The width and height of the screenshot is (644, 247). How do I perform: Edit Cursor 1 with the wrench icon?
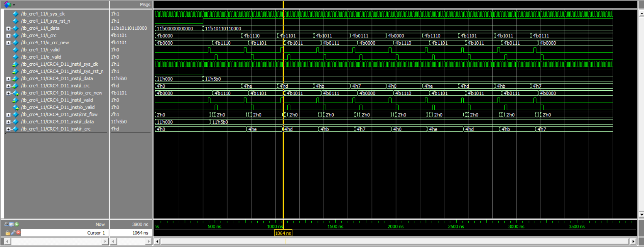coord(13,232)
